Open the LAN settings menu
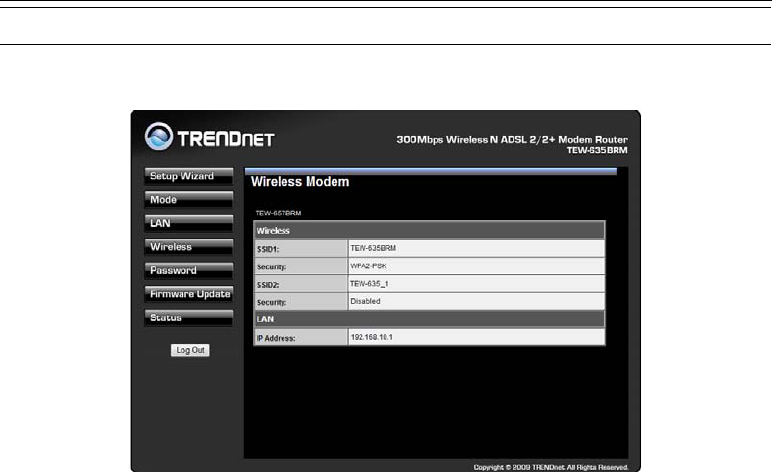Image resolution: width=772 pixels, height=472 pixels. (189, 223)
